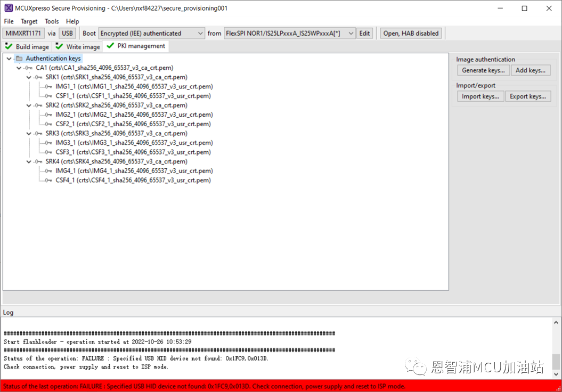Click the key icon next to CSF4_1
Viewport: 562px width, 392px height.
point(49,180)
